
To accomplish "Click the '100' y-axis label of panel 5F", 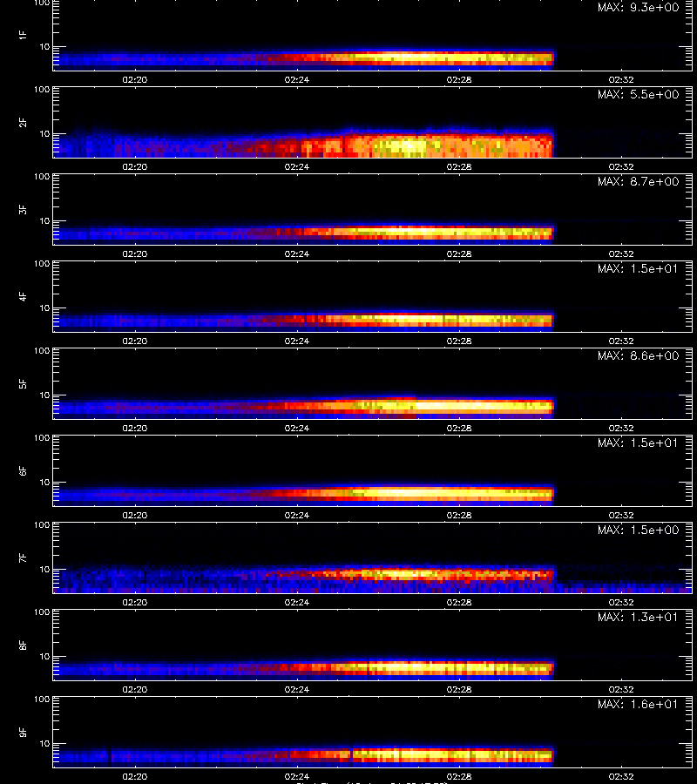I will [x=42, y=350].
